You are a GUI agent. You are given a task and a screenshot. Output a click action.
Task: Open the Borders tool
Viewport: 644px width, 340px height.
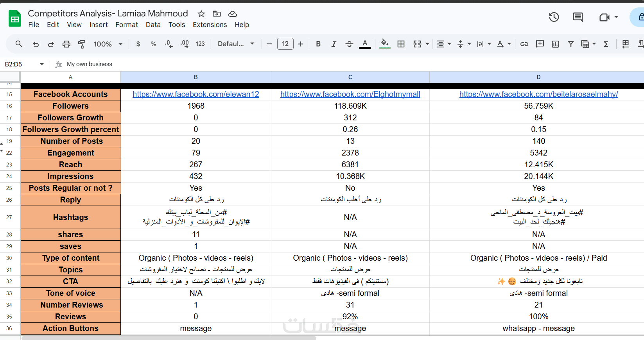[x=401, y=44]
